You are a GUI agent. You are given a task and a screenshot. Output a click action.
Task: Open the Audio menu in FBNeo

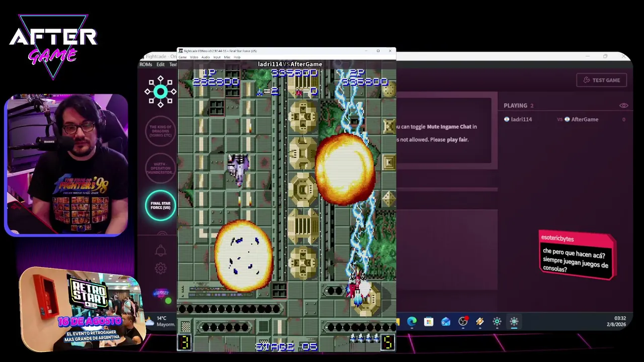(x=205, y=57)
